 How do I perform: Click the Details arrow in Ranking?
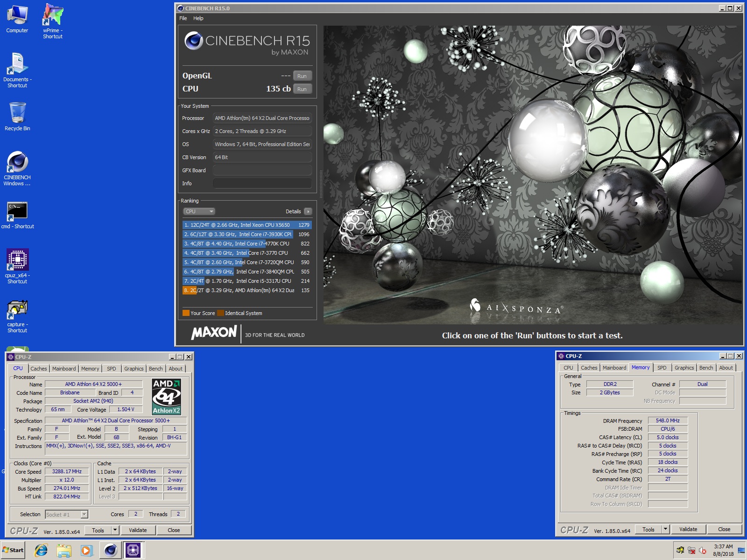coord(308,211)
